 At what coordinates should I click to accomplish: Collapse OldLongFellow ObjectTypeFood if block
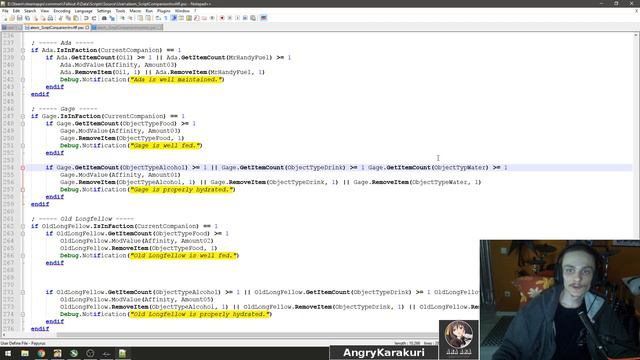click(23, 233)
